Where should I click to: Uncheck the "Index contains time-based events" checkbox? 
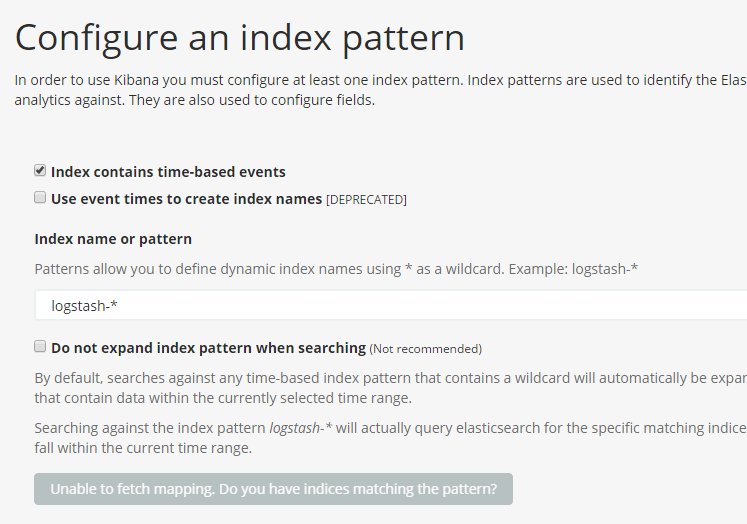(x=41, y=171)
